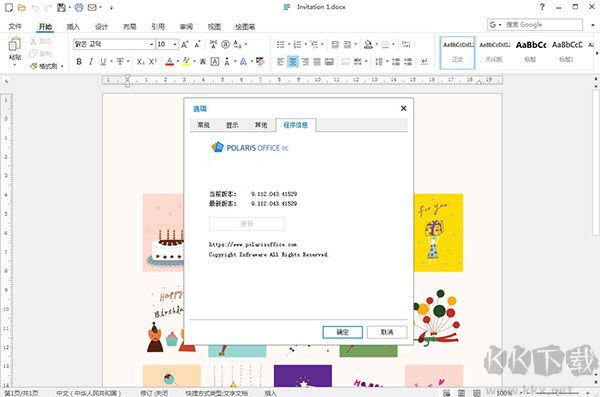Image resolution: width=600 pixels, height=397 pixels.
Task: Justify paragraph text
Action: 317,62
